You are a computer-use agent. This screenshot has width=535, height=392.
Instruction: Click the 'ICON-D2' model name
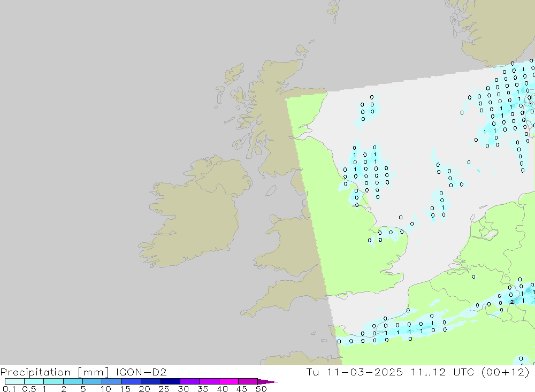[141, 372]
